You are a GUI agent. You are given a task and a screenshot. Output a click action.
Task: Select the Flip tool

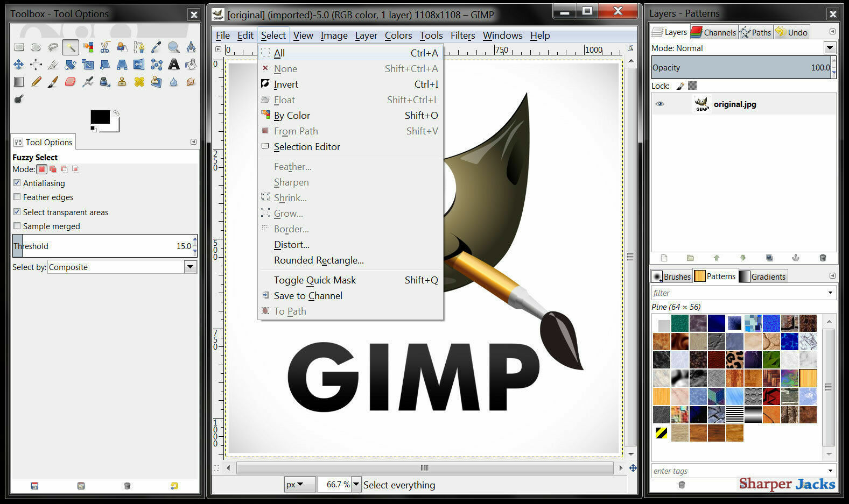[139, 65]
